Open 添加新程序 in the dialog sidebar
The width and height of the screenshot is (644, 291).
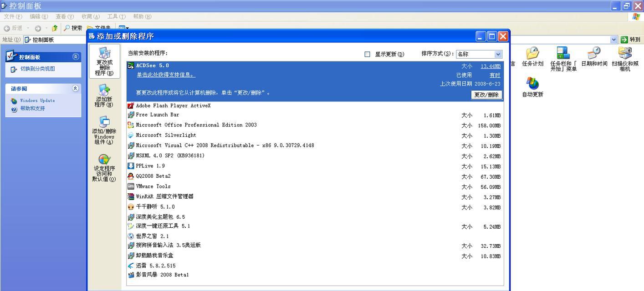[x=104, y=96]
